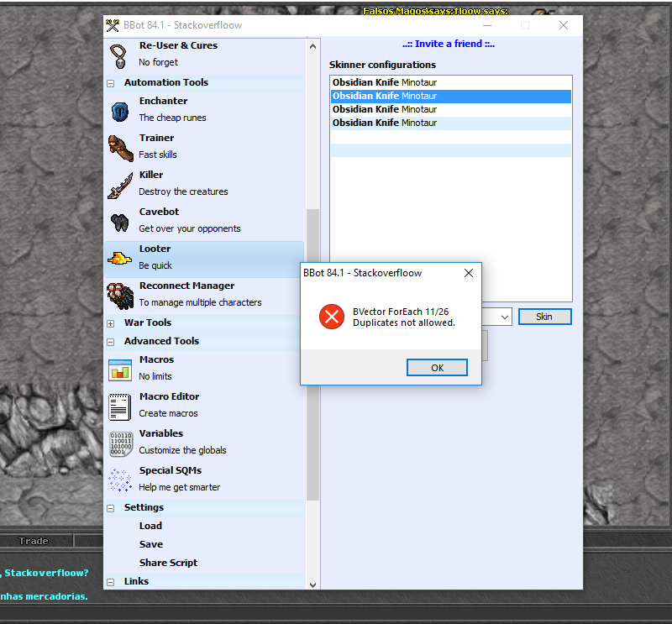Select the Trainer icon in sidebar
Viewport: 672px width, 624px height.
[x=120, y=147]
